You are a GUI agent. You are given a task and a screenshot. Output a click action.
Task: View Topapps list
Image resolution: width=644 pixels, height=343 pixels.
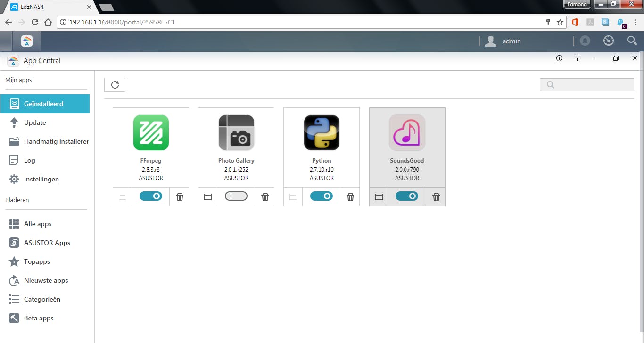(45, 261)
